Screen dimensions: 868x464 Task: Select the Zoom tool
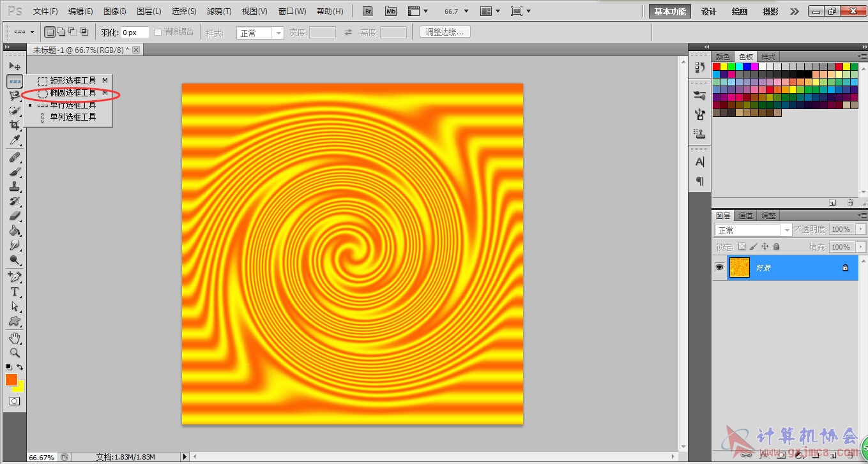15,352
